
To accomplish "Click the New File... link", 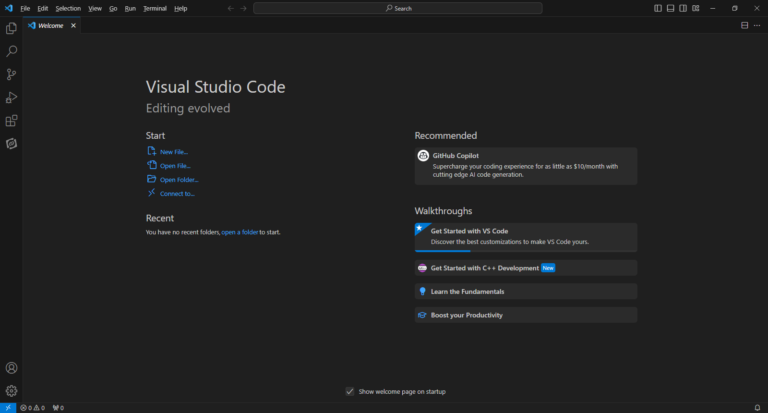I will pyautogui.click(x=173, y=152).
